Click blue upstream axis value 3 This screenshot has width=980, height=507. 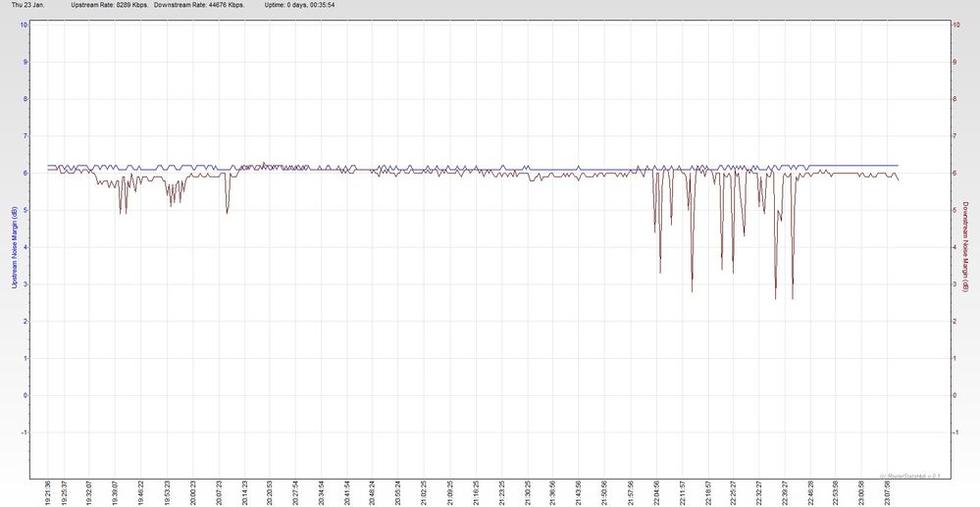[x=25, y=284]
